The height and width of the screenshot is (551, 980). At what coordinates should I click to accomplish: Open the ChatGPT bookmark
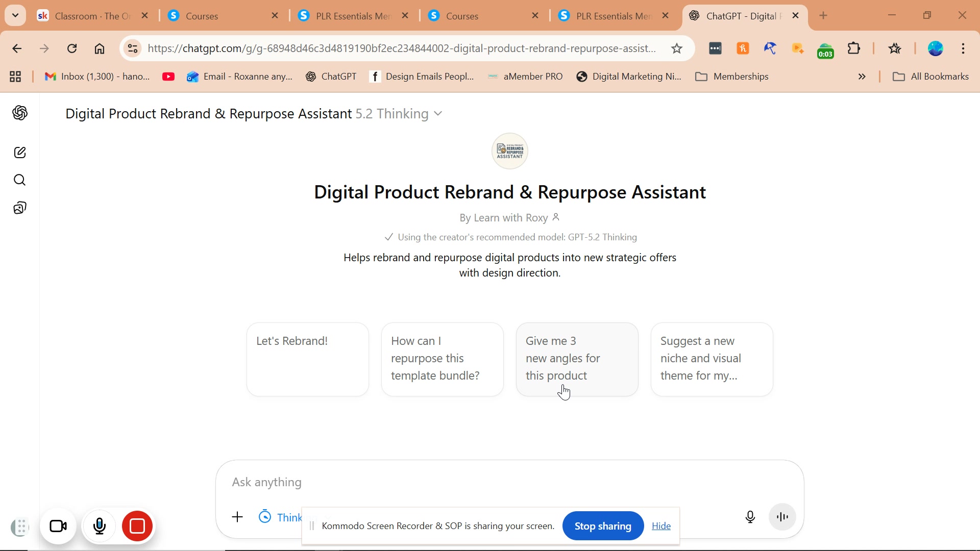331,77
